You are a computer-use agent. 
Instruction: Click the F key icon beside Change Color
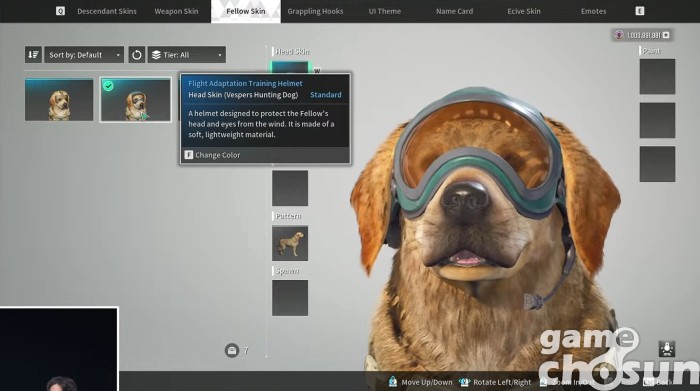189,155
